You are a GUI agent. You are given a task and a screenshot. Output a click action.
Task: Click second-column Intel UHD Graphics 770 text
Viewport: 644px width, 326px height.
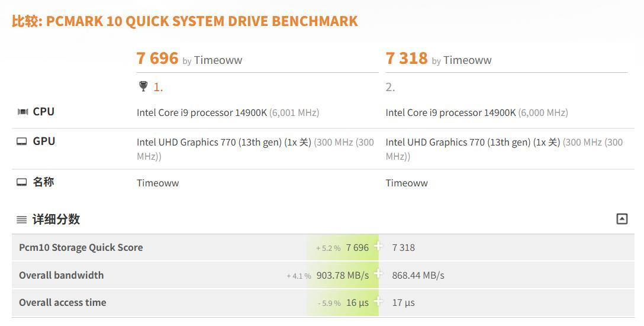pos(504,149)
